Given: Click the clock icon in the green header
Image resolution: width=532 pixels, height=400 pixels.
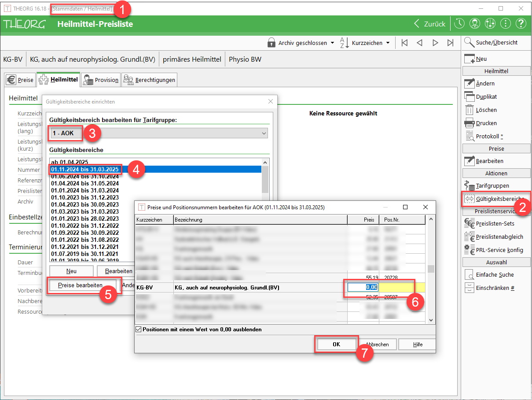Looking at the screenshot, I should [x=459, y=24].
